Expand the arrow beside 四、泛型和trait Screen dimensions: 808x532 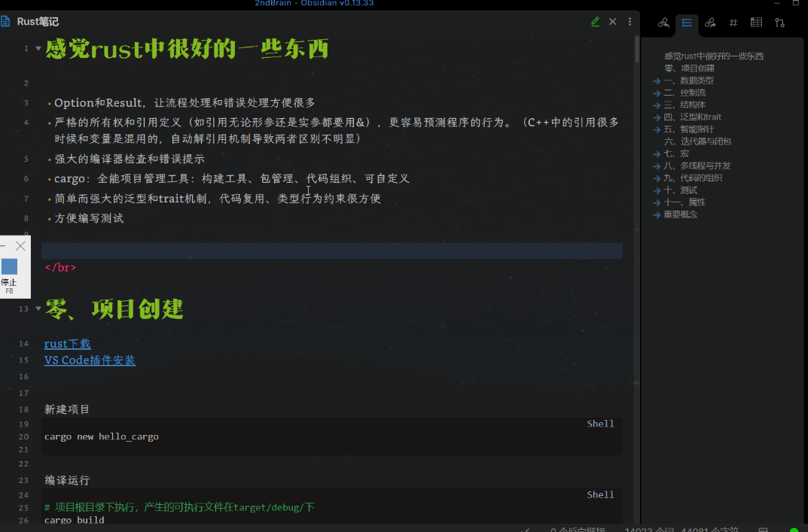coord(657,117)
